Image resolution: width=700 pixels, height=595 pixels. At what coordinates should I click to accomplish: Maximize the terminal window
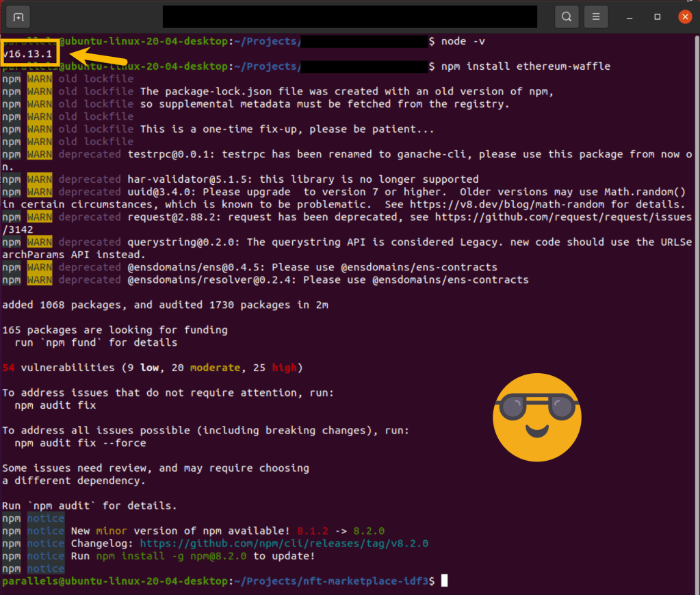(658, 16)
